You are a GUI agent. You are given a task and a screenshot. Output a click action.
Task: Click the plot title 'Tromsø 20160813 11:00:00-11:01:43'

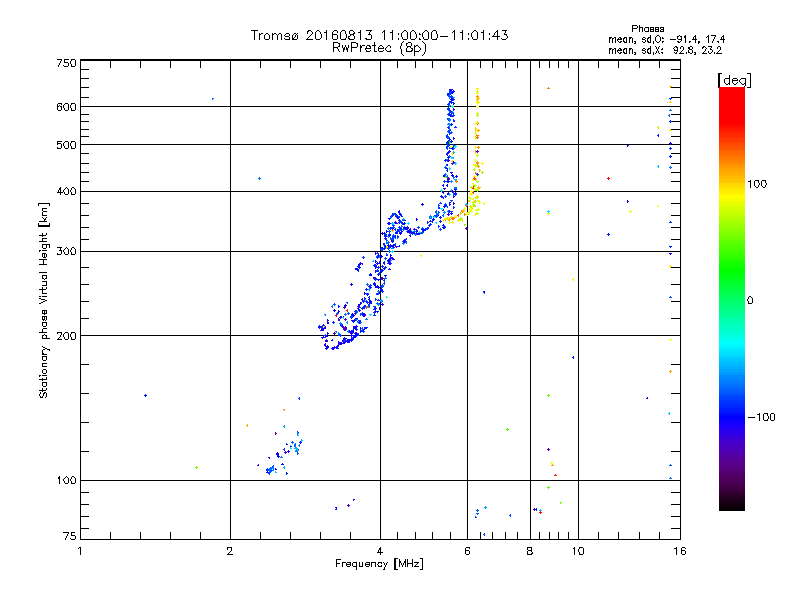[379, 35]
